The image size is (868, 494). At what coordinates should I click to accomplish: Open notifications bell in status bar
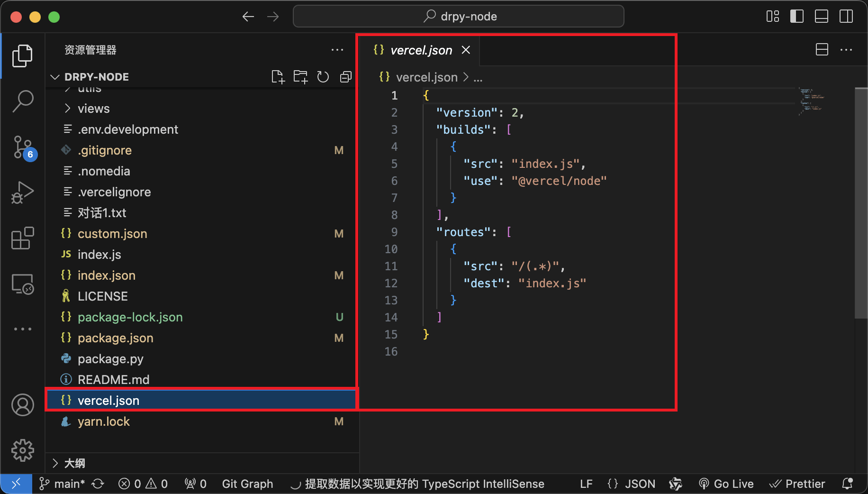tap(848, 484)
